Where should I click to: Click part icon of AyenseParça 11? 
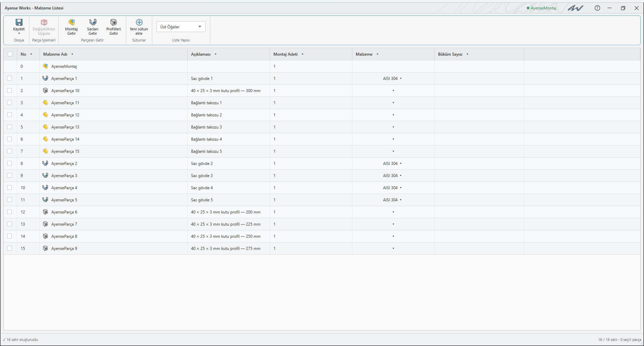(46, 103)
